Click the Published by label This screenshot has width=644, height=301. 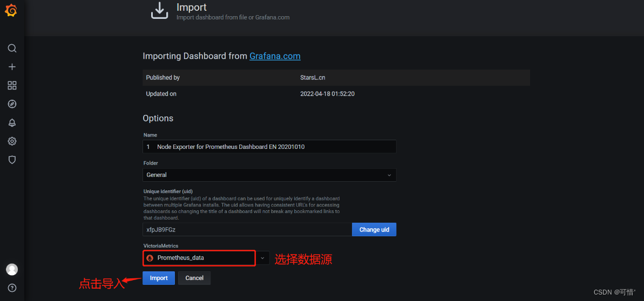click(162, 77)
